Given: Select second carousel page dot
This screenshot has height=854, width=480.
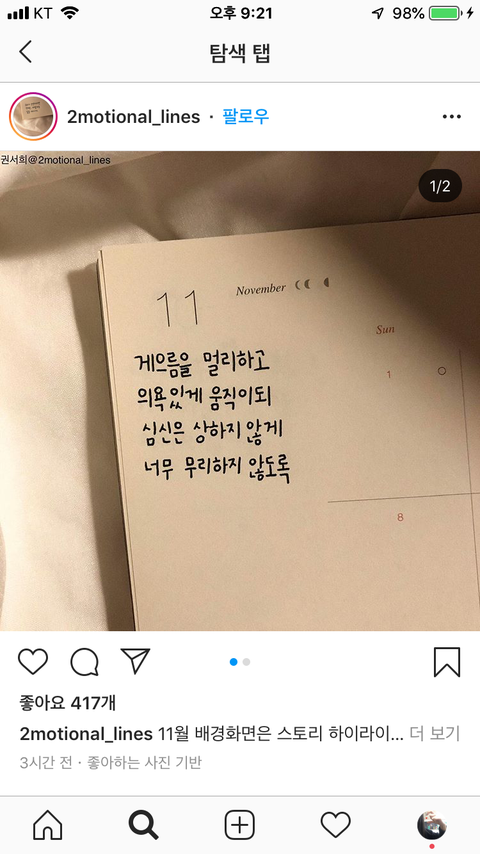Looking at the screenshot, I should [246, 662].
